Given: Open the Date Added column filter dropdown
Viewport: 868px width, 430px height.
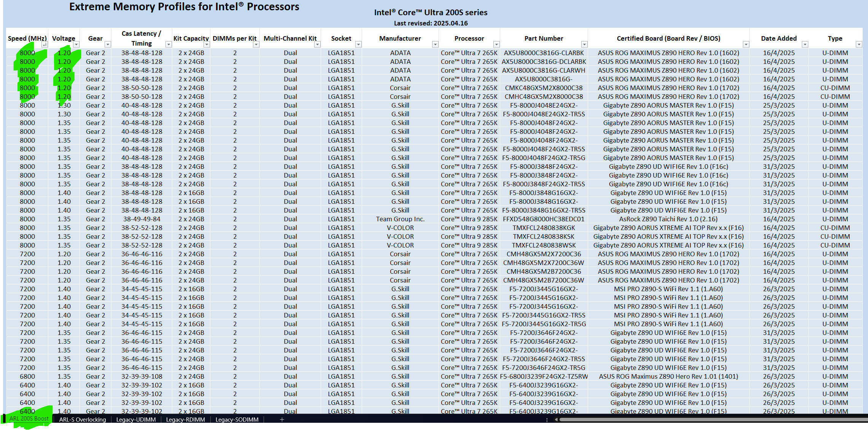Looking at the screenshot, I should [x=805, y=45].
